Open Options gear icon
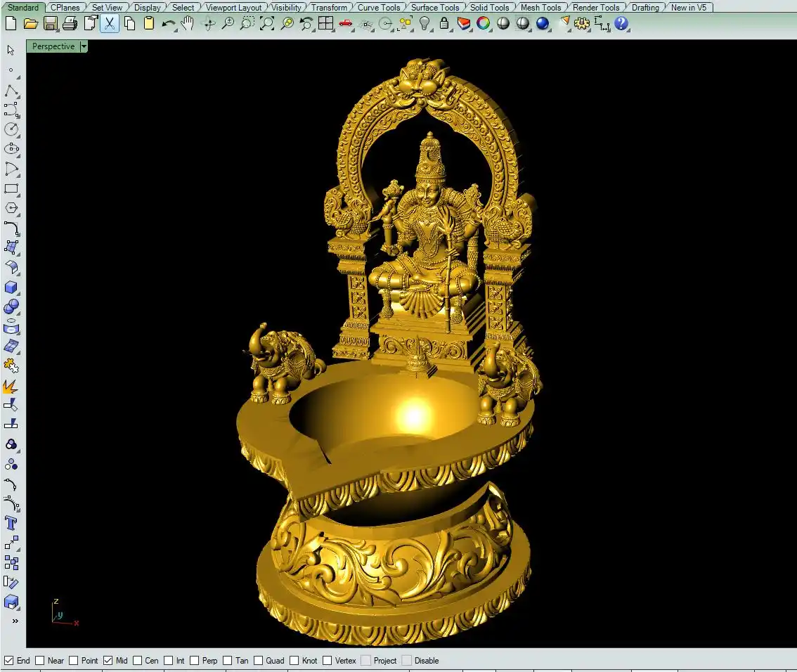Viewport: 797px width, 672px height. pos(581,23)
